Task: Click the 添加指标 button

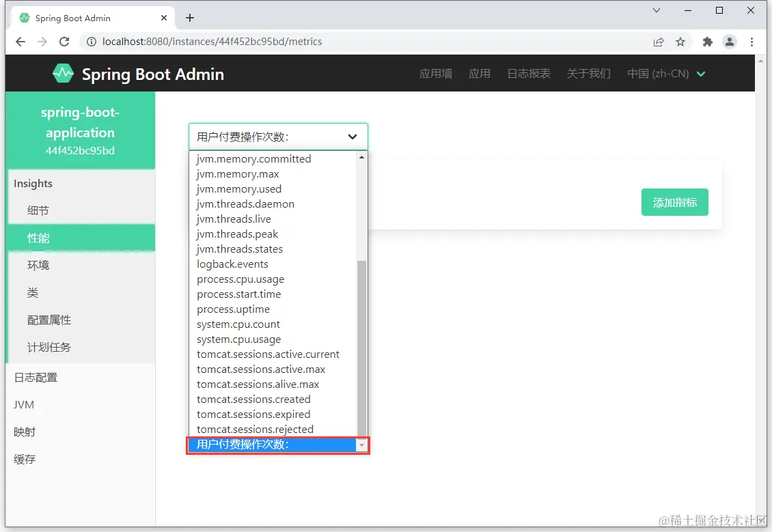Action: 674,202
